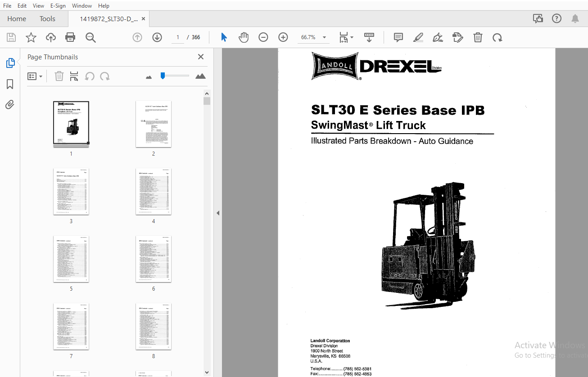Delete selected thumbnail page trash icon
588x377 pixels.
[59, 76]
